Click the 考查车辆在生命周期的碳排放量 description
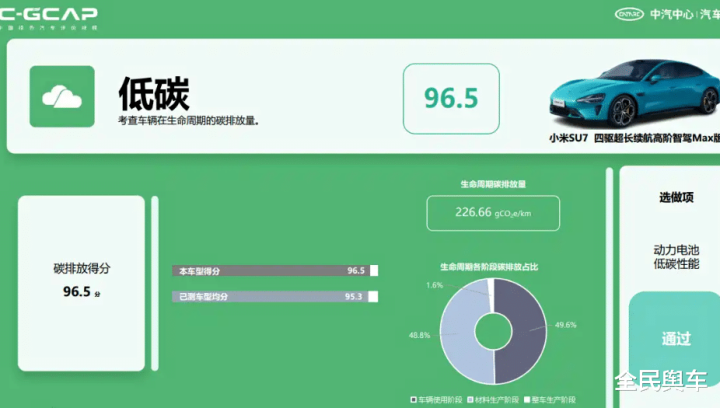Image resolution: width=720 pixels, height=408 pixels. [188, 121]
